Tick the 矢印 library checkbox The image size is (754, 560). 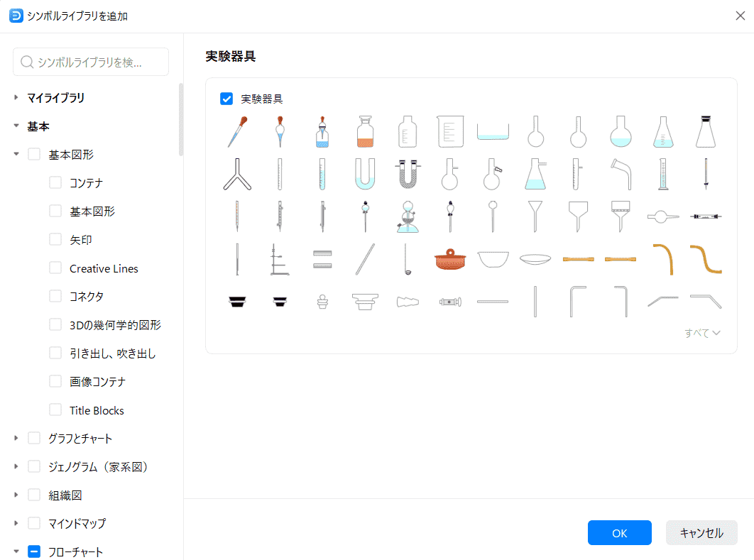click(x=55, y=240)
